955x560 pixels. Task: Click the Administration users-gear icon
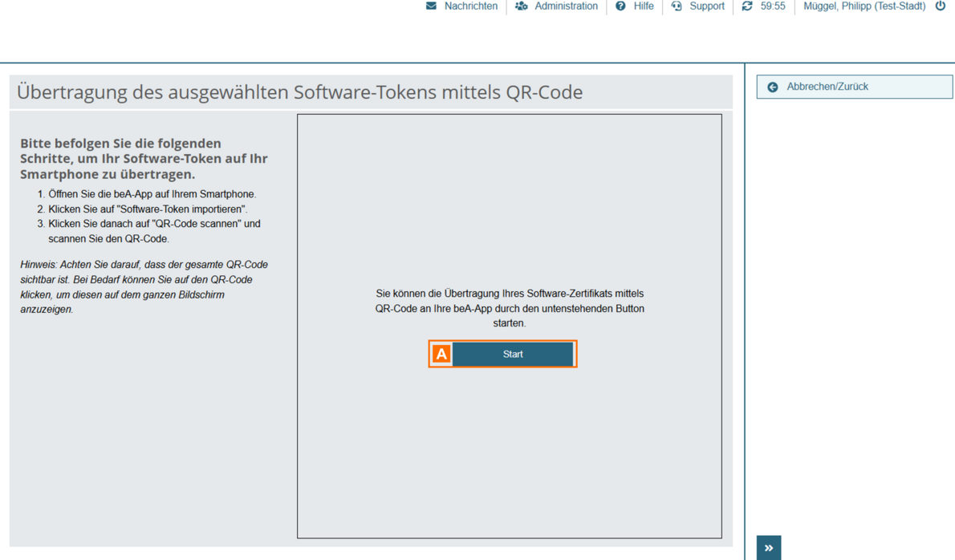coord(522,6)
